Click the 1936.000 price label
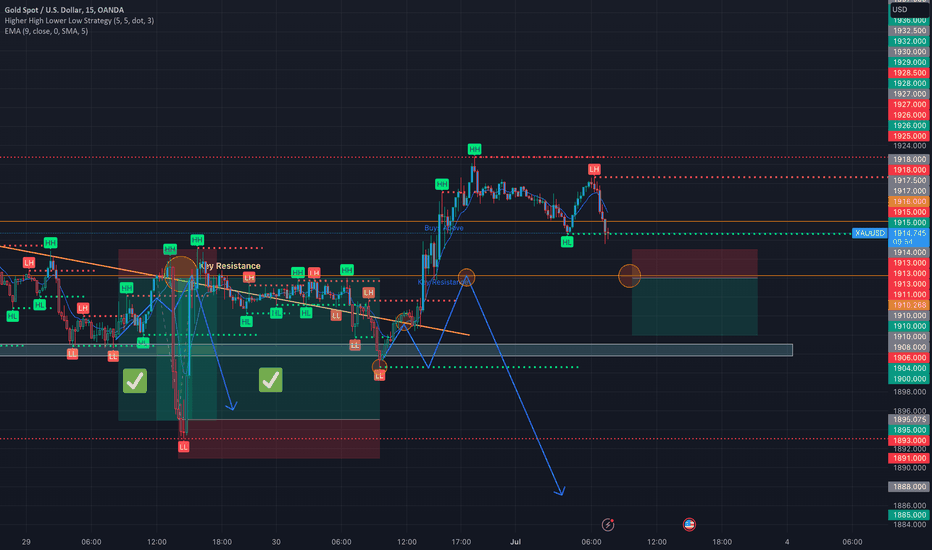The height and width of the screenshot is (550, 932). tap(909, 20)
